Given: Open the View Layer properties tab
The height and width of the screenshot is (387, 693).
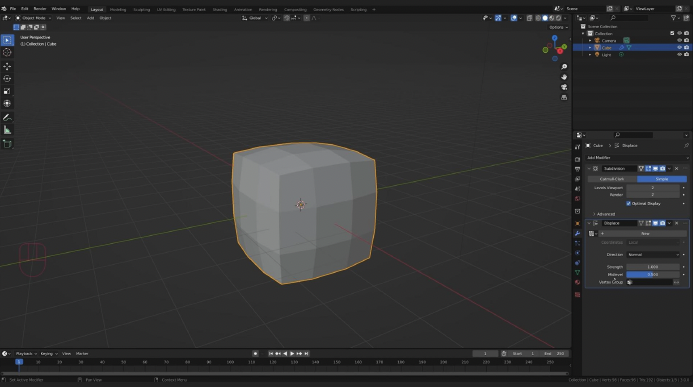Looking at the screenshot, I should 577,179.
